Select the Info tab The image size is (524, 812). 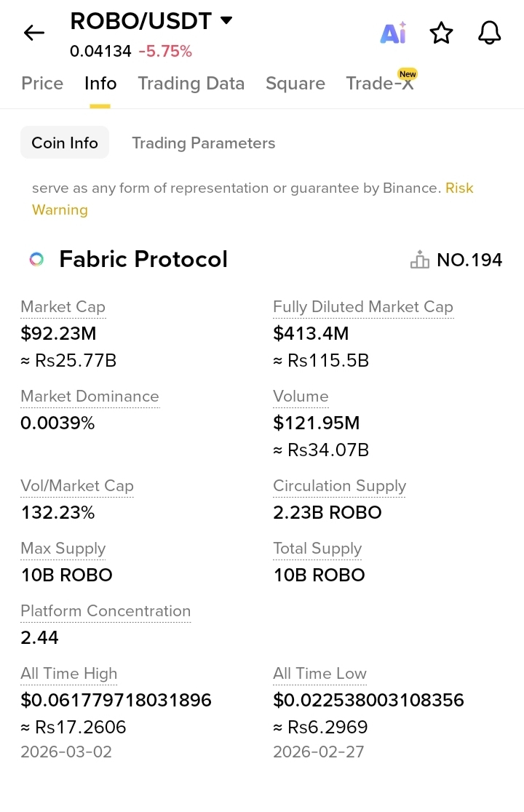click(x=100, y=84)
